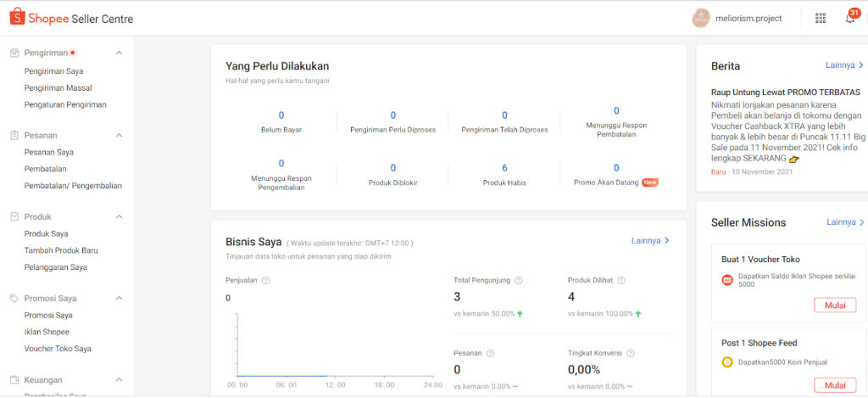The height and width of the screenshot is (398, 868).
Task: Click the Pengiriman Telah Diproses count
Action: [505, 115]
